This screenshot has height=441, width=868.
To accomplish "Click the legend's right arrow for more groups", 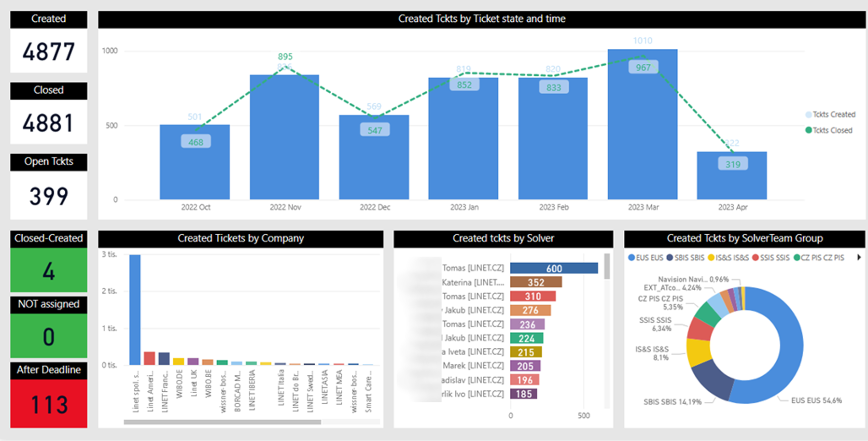I will (859, 257).
